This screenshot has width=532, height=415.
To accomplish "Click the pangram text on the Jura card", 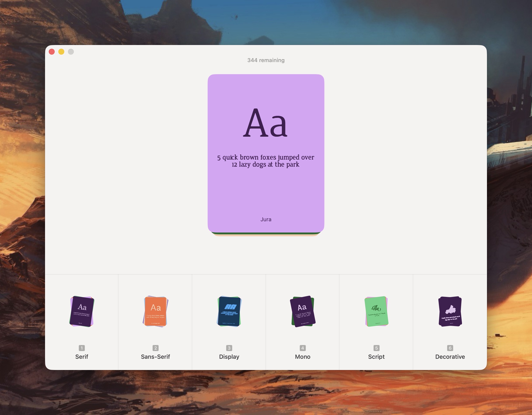I will 266,161.
